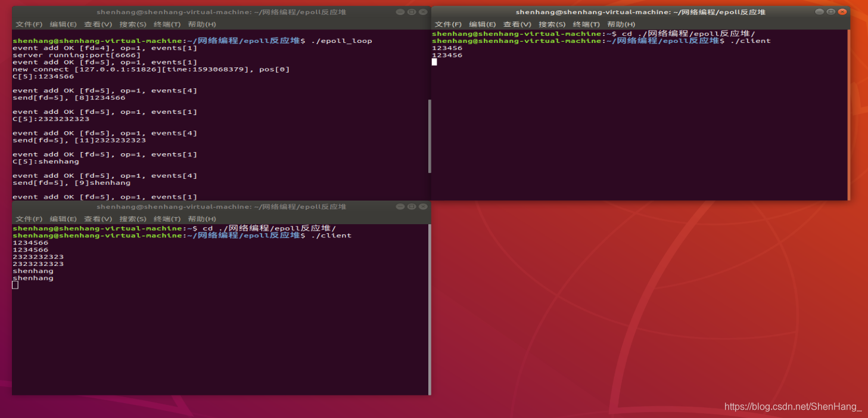The width and height of the screenshot is (868, 418).
Task: Click the 123456 client terminal title bar
Action: click(640, 12)
